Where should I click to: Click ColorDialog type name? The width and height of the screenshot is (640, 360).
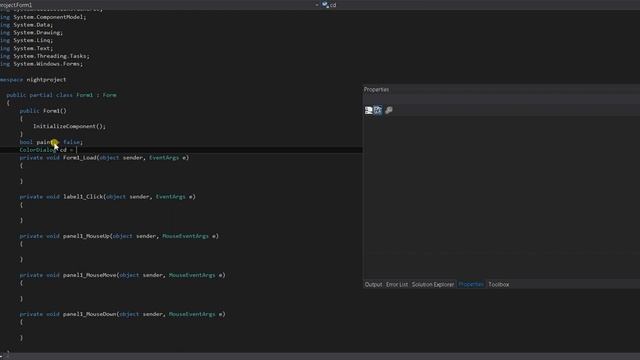pyautogui.click(x=38, y=150)
